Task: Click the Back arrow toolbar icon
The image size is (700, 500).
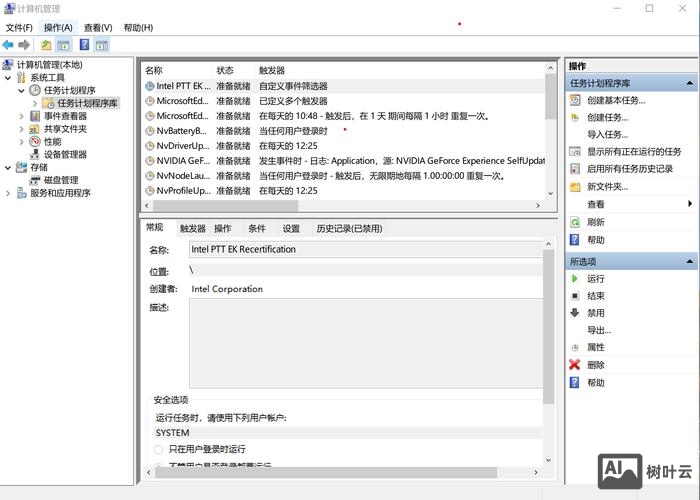Action: pos(8,45)
